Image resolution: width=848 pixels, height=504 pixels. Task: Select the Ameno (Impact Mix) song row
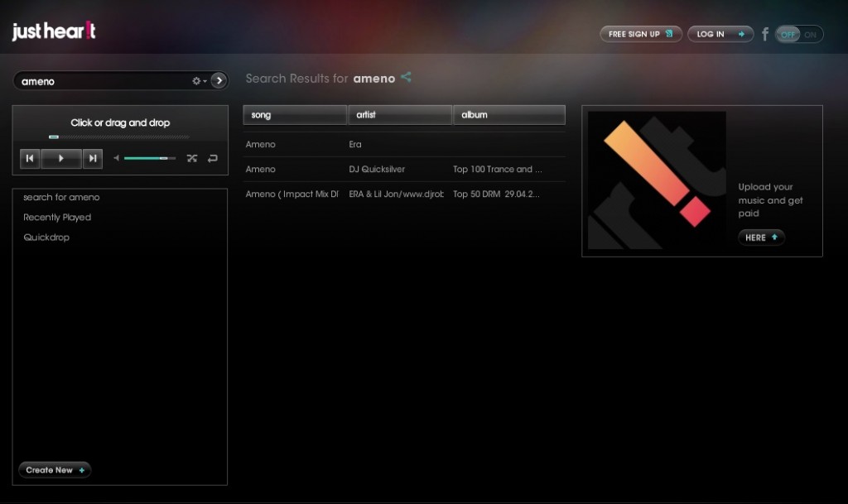[x=404, y=194]
